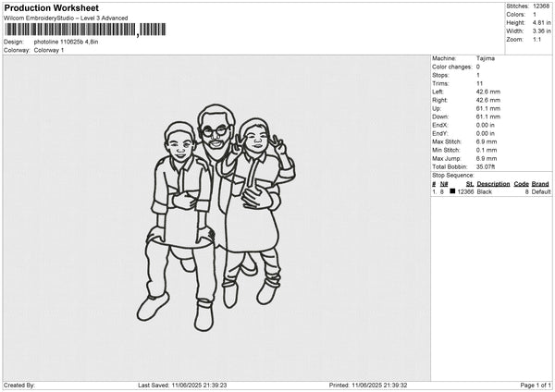
Task: Select the Right 42.6 mm value
Action: [x=488, y=100]
